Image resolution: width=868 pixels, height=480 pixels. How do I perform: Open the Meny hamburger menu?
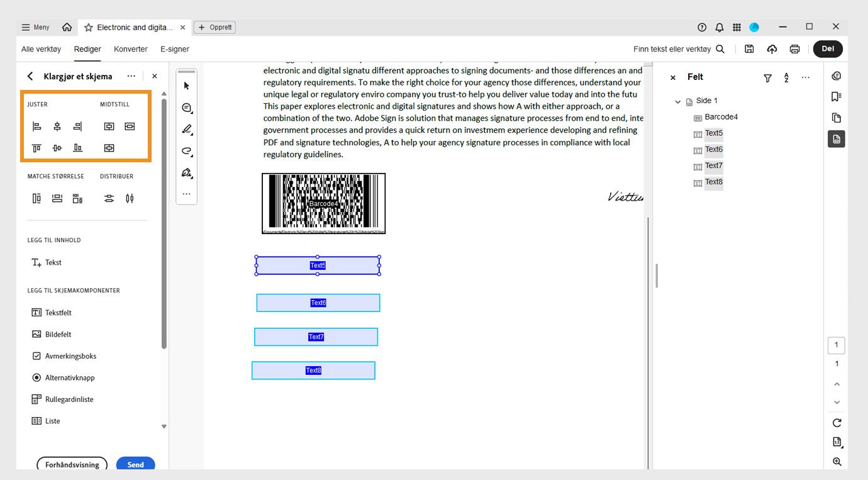[35, 28]
